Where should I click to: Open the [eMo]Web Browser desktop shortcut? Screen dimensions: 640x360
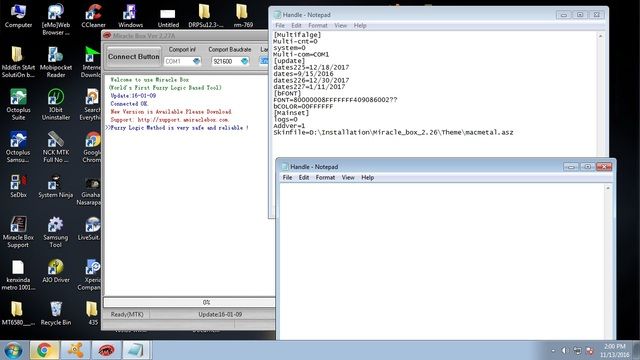pyautogui.click(x=56, y=19)
